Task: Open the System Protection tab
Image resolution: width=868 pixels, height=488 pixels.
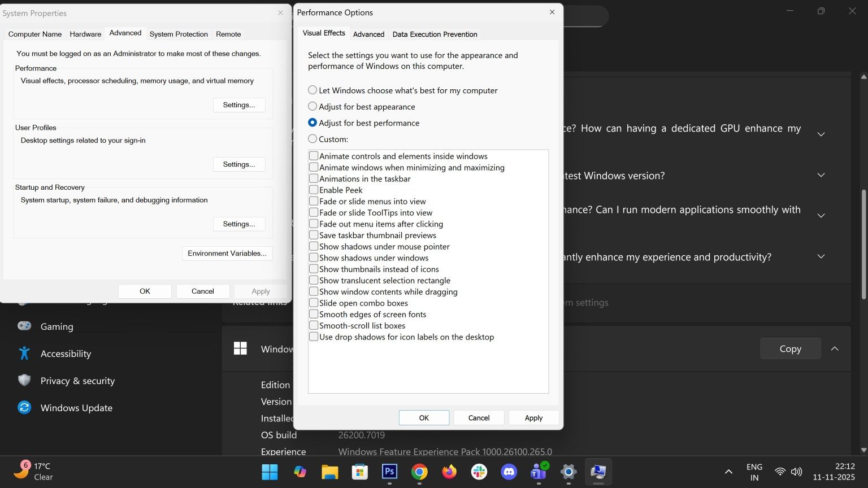Action: 179,34
